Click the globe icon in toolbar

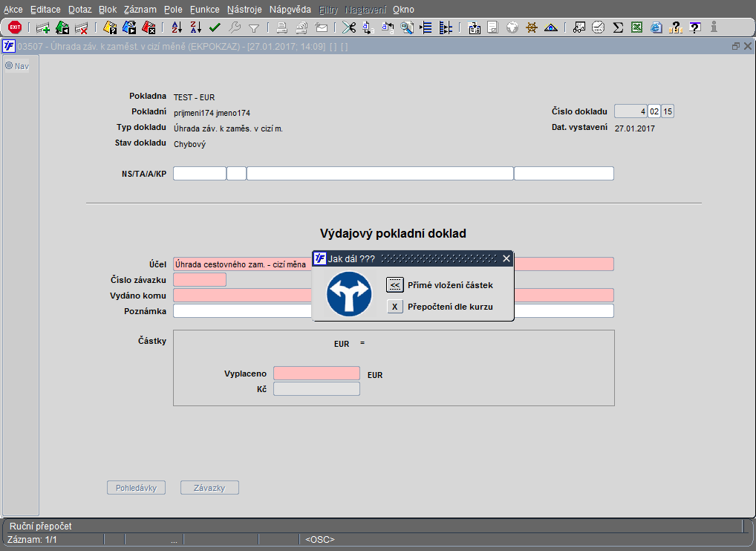[x=512, y=27]
